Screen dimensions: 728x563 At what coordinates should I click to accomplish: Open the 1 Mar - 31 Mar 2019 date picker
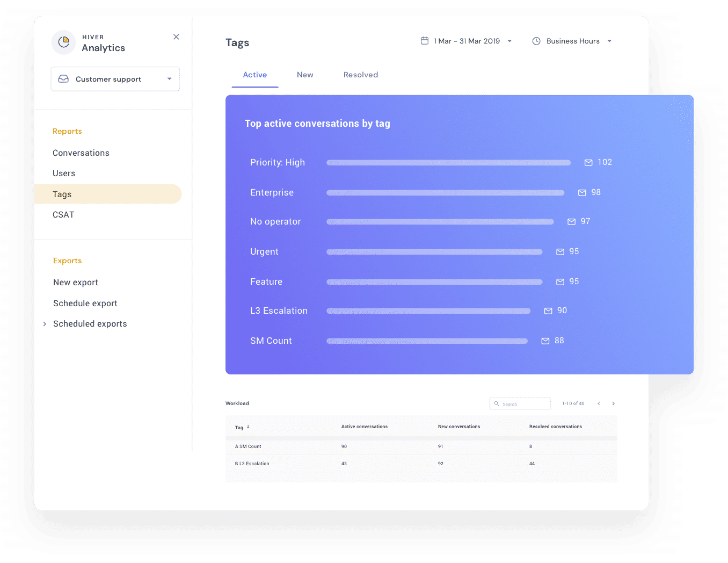pyautogui.click(x=466, y=41)
